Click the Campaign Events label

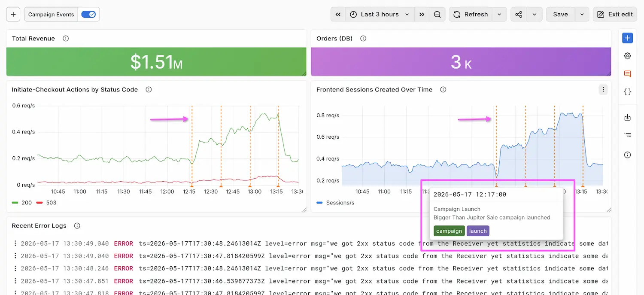coord(51,14)
